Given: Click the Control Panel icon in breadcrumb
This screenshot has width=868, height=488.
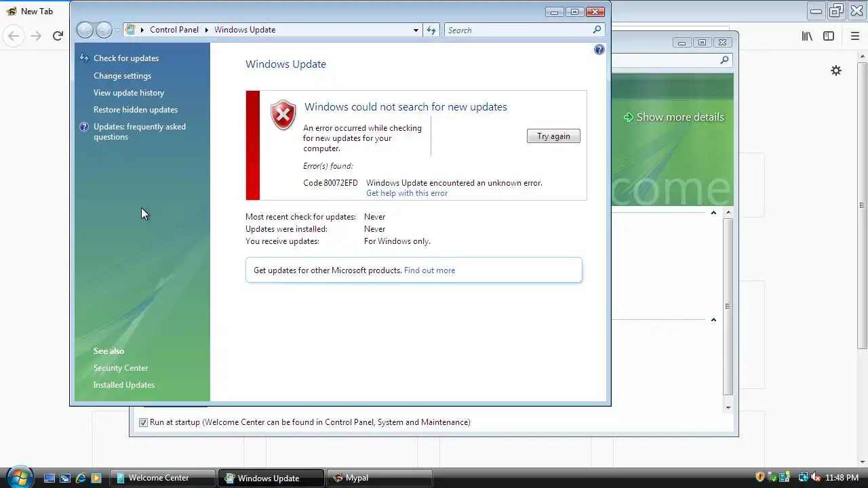Looking at the screenshot, I should tap(130, 30).
